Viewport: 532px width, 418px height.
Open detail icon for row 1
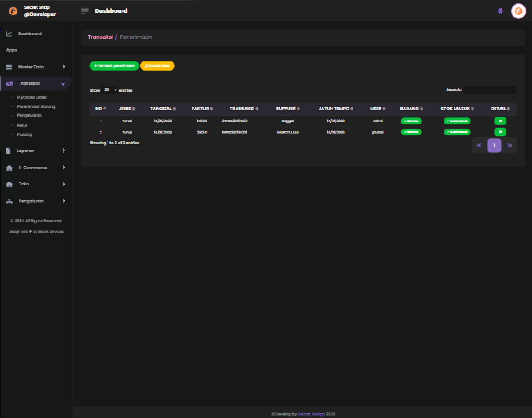pyautogui.click(x=500, y=121)
